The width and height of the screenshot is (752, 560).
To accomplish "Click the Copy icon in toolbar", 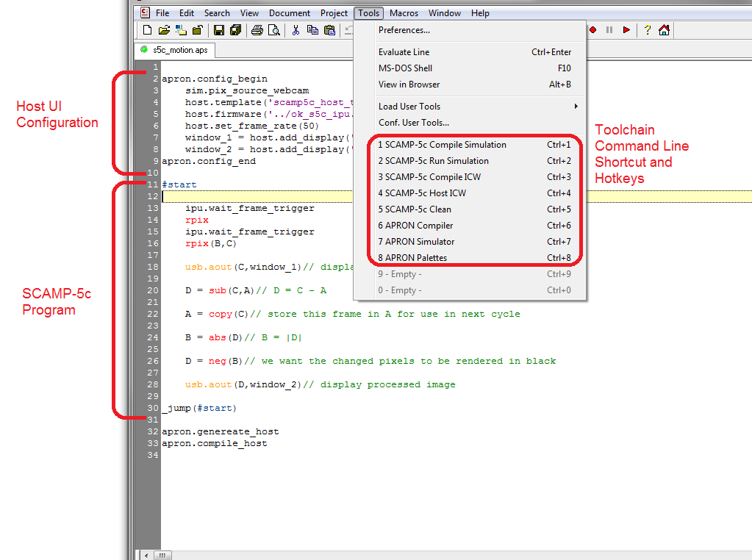I will (312, 30).
